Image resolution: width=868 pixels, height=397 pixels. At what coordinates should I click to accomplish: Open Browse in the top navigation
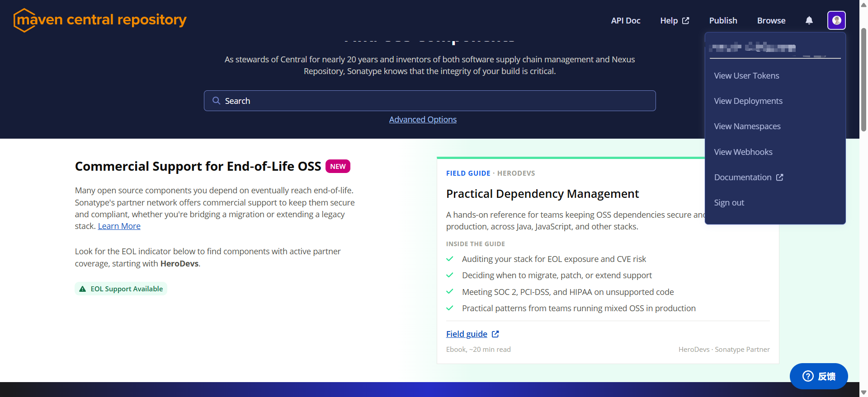coord(771,20)
